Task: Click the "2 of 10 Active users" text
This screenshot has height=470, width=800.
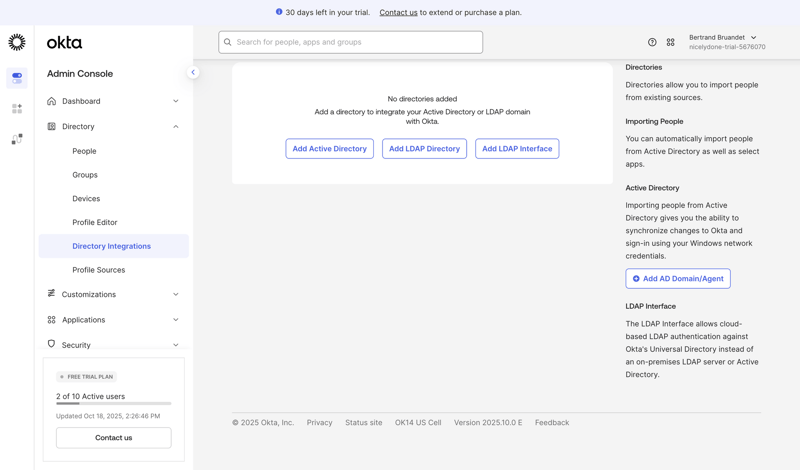Action: click(x=90, y=396)
